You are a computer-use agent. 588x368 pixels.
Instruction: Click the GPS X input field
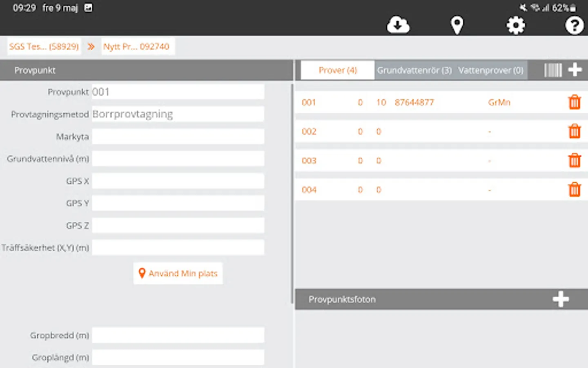coord(178,181)
